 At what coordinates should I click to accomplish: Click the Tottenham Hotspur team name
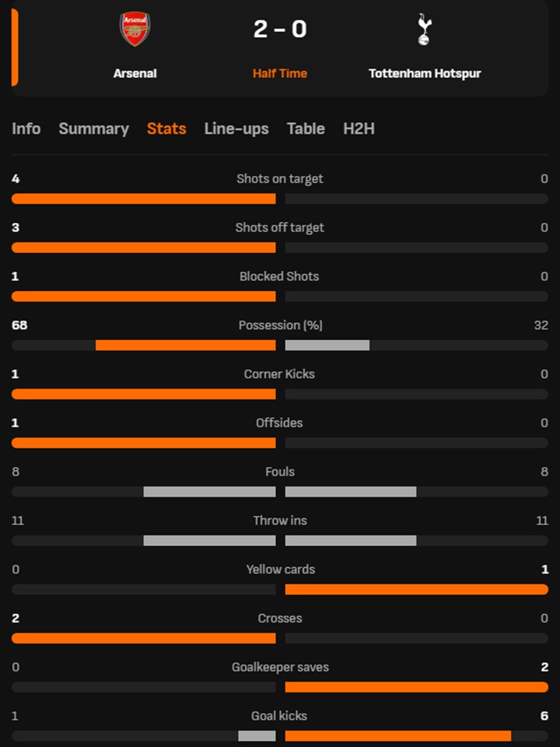[425, 73]
